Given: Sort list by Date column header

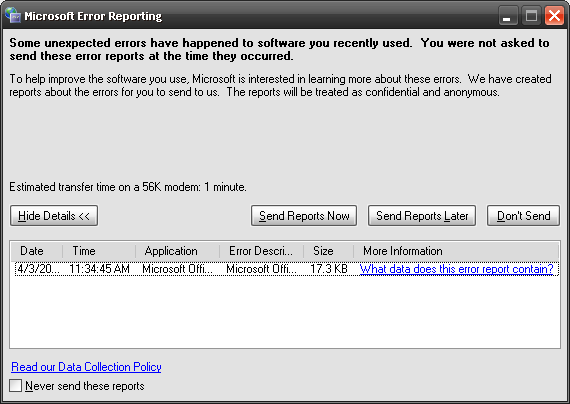Looking at the screenshot, I should (x=36, y=251).
